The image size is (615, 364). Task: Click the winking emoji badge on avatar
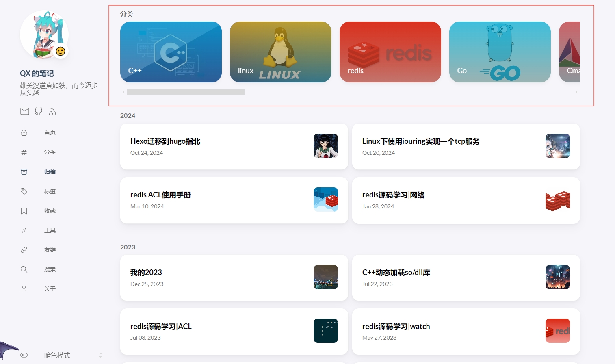[x=61, y=51]
